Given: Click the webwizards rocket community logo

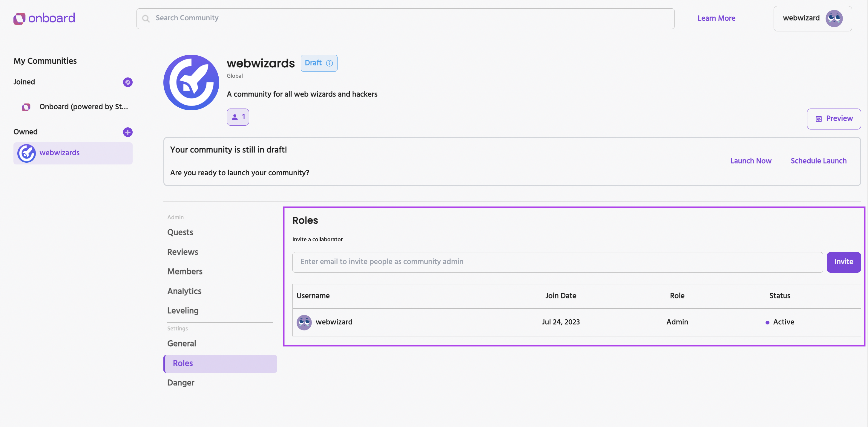Looking at the screenshot, I should (191, 83).
